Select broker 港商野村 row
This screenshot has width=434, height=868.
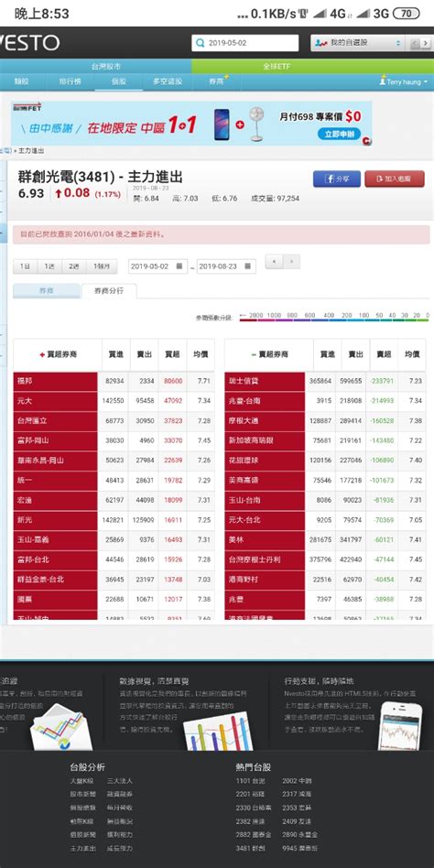[x=265, y=579]
